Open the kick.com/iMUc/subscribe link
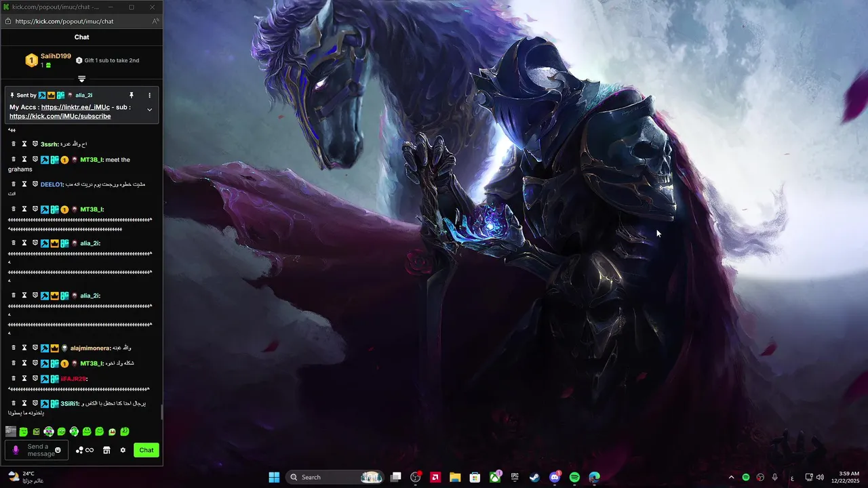 pos(60,116)
